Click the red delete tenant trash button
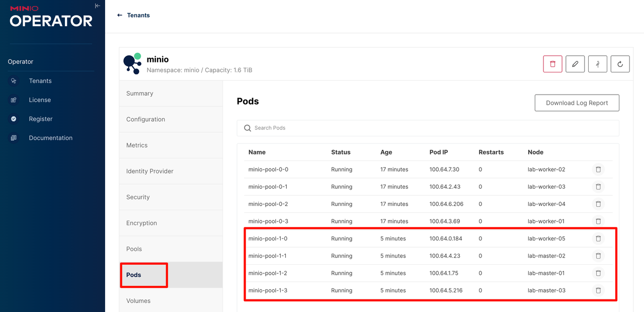The height and width of the screenshot is (312, 644). (x=552, y=64)
